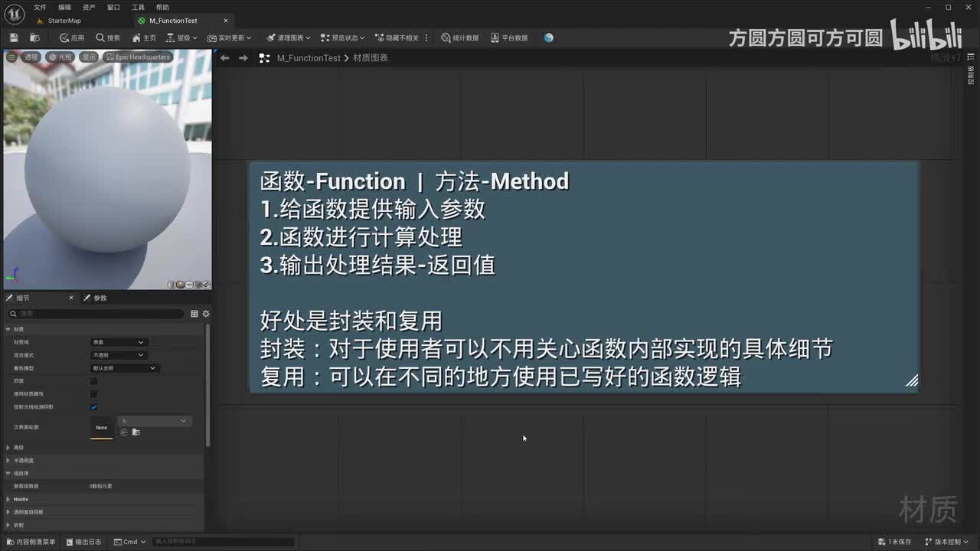Screen dimensions: 980x551
Task: Click the 应用 (Apply) toolbar button
Action: point(72,37)
